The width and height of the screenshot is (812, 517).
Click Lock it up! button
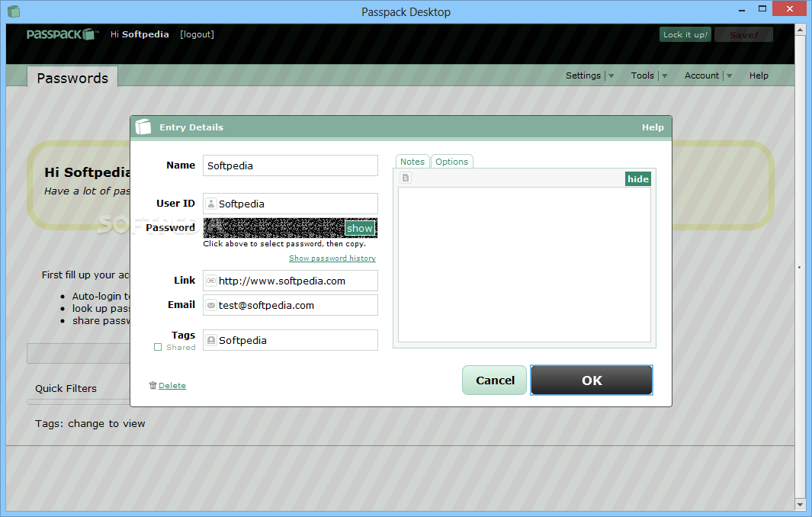pos(685,35)
